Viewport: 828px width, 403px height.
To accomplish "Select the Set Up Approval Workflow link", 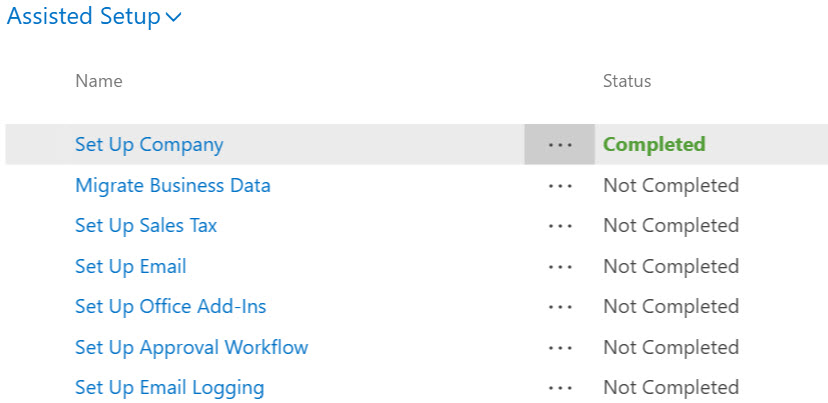I will click(191, 347).
